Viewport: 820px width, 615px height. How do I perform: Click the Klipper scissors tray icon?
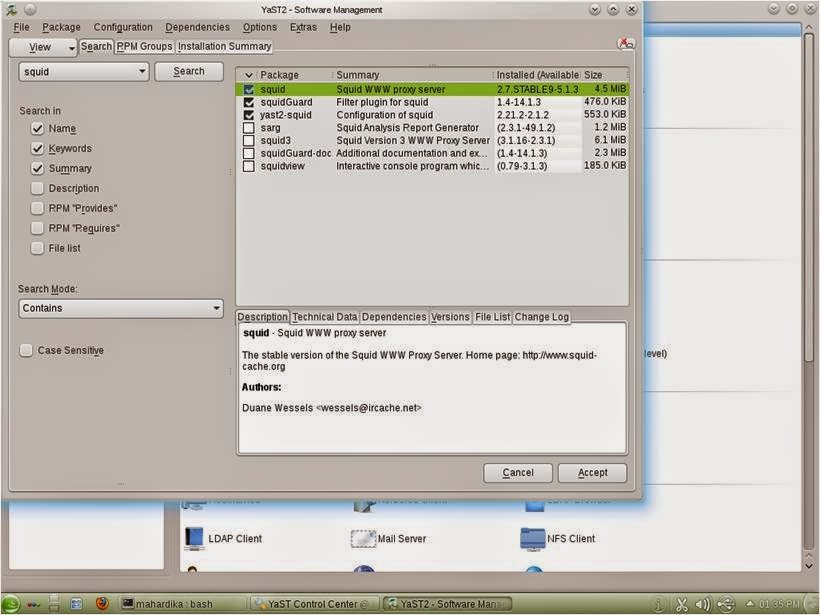coord(681,605)
